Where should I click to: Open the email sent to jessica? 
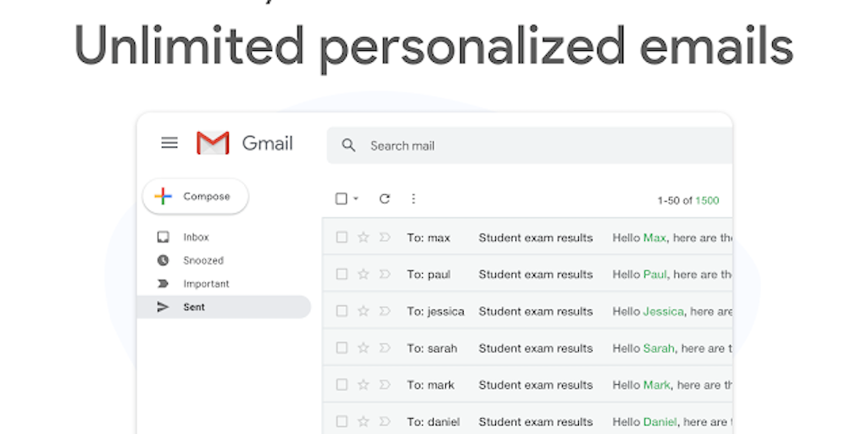point(536,311)
